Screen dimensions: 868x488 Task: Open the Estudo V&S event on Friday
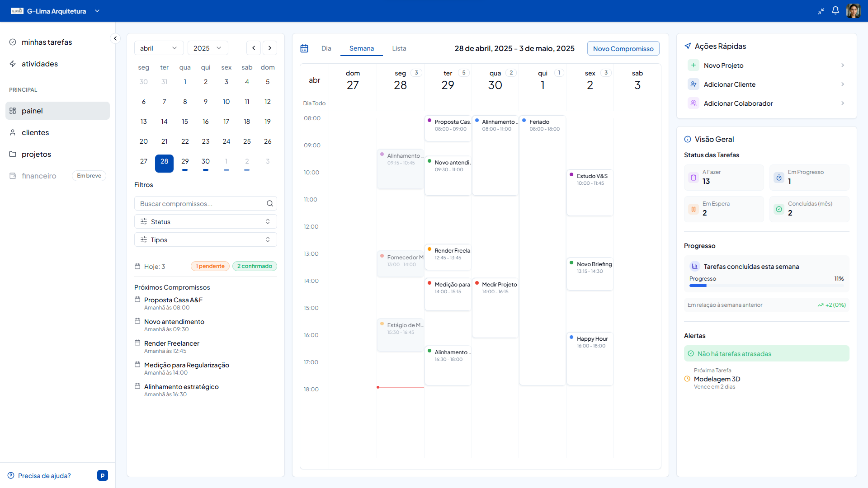[590, 192]
